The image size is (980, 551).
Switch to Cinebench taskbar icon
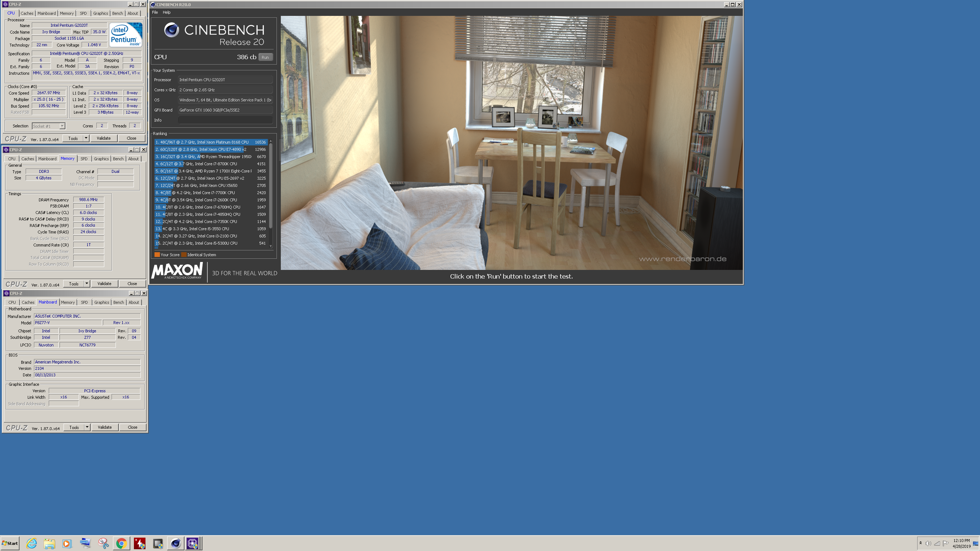tap(175, 543)
